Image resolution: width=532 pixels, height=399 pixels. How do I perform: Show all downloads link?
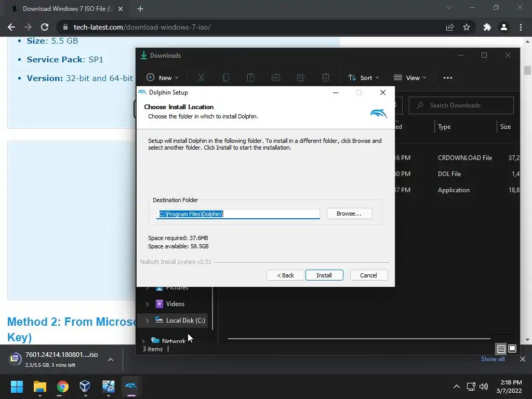click(x=493, y=359)
